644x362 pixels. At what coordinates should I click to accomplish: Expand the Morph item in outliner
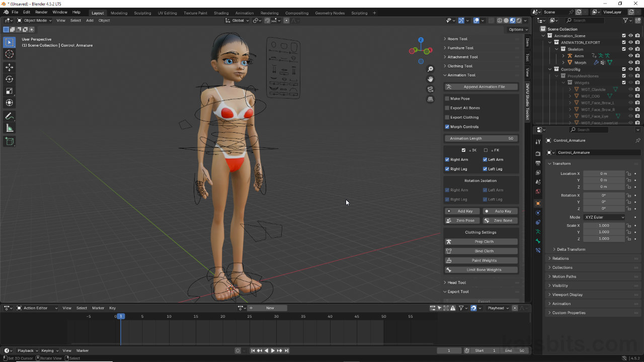(x=563, y=63)
